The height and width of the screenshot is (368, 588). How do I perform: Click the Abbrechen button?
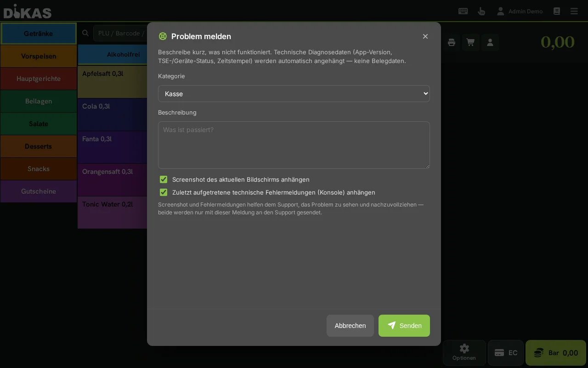(x=350, y=326)
